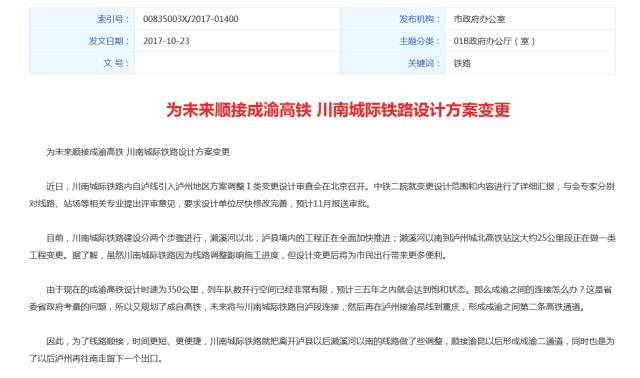Click text 形成成渝之间第二条高铁通道

pyautogui.click(x=524, y=307)
